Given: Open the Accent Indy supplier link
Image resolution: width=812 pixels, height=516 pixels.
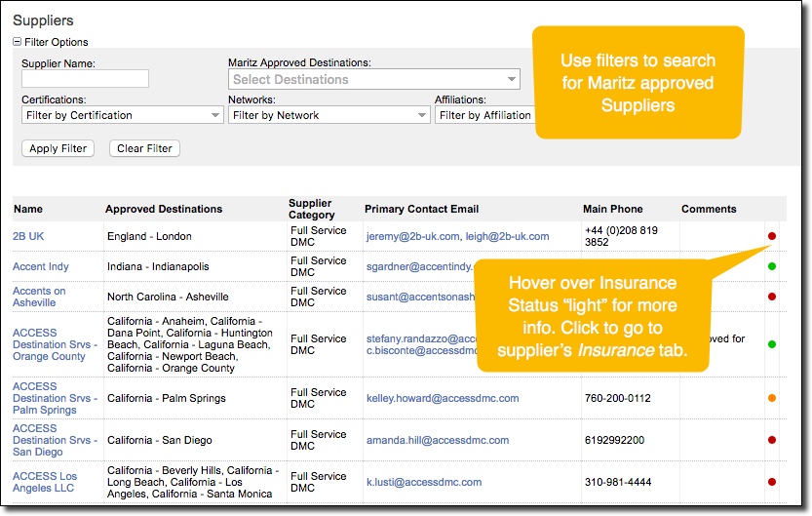Looking at the screenshot, I should coord(41,266).
